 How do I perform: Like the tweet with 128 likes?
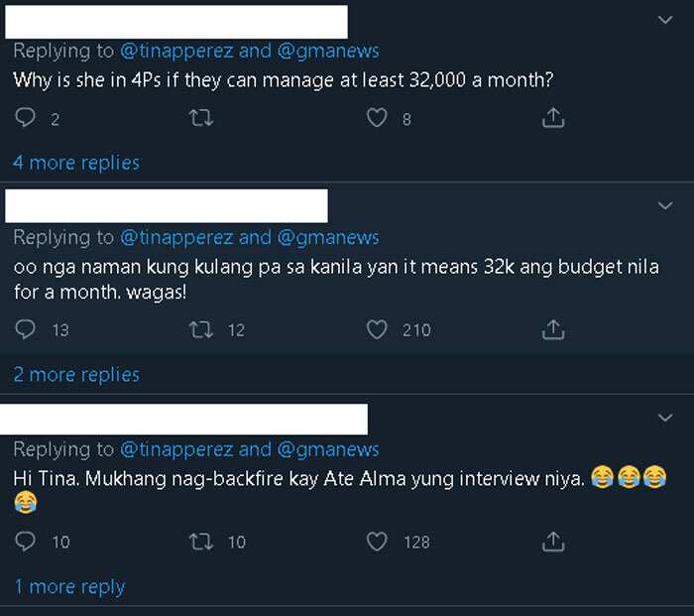coord(377,542)
